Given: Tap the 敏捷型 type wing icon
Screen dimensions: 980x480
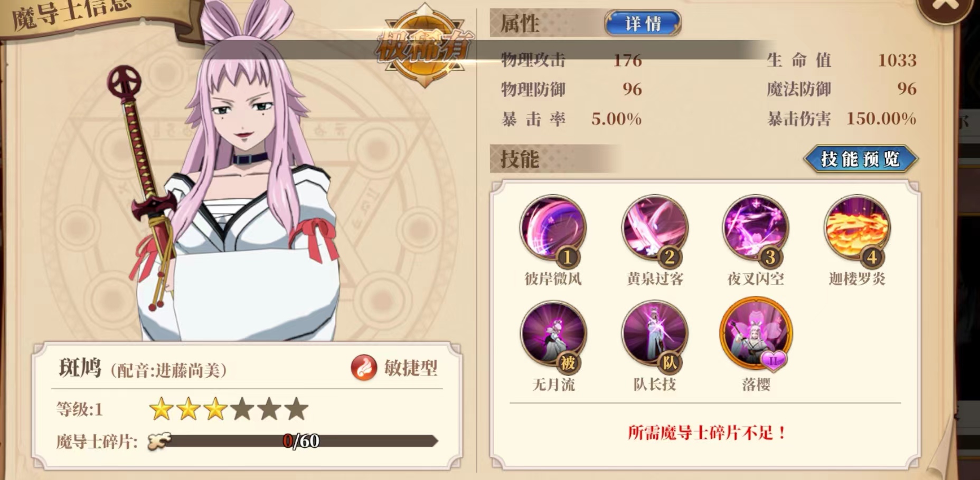Looking at the screenshot, I should pos(364,368).
